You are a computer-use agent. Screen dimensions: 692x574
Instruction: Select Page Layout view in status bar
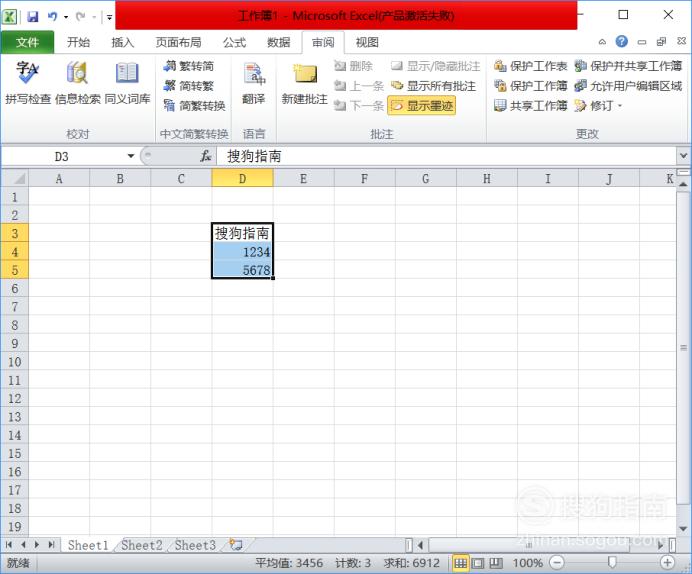pos(478,563)
